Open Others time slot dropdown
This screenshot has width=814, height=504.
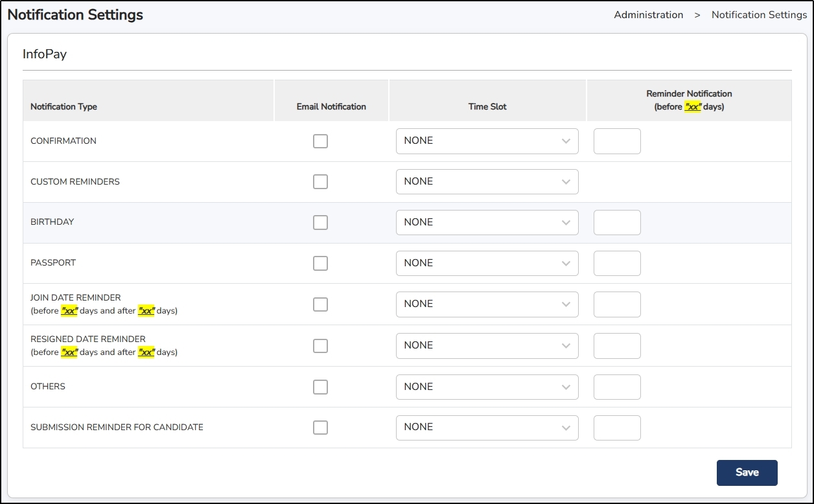[487, 387]
